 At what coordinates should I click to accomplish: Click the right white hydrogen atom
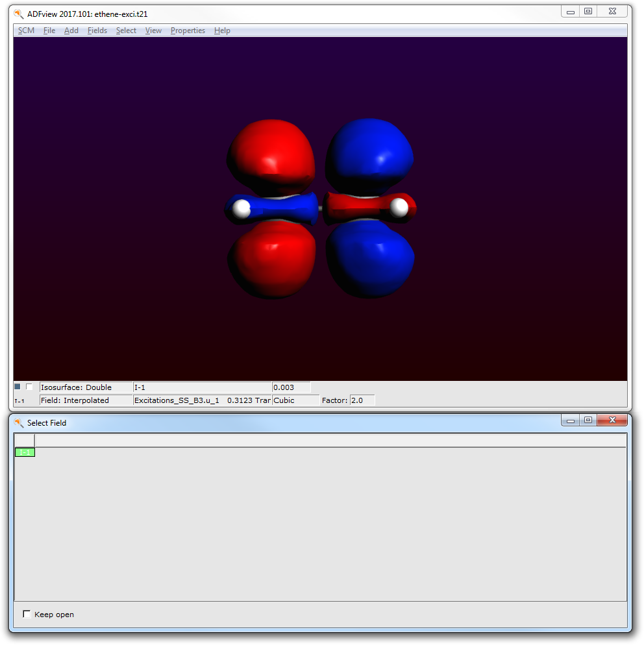(x=399, y=208)
